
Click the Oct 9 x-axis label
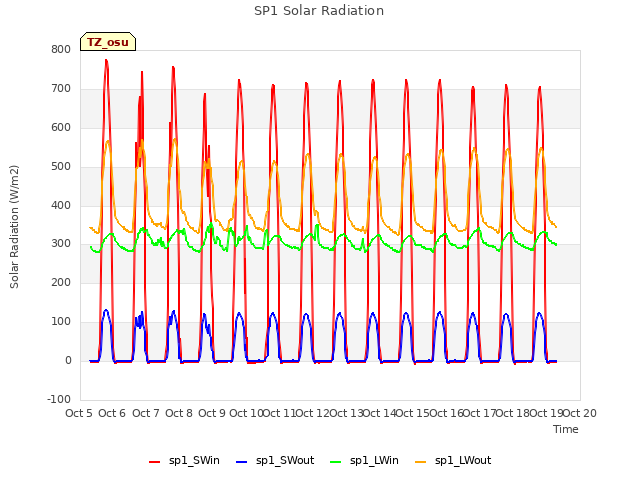(x=212, y=413)
